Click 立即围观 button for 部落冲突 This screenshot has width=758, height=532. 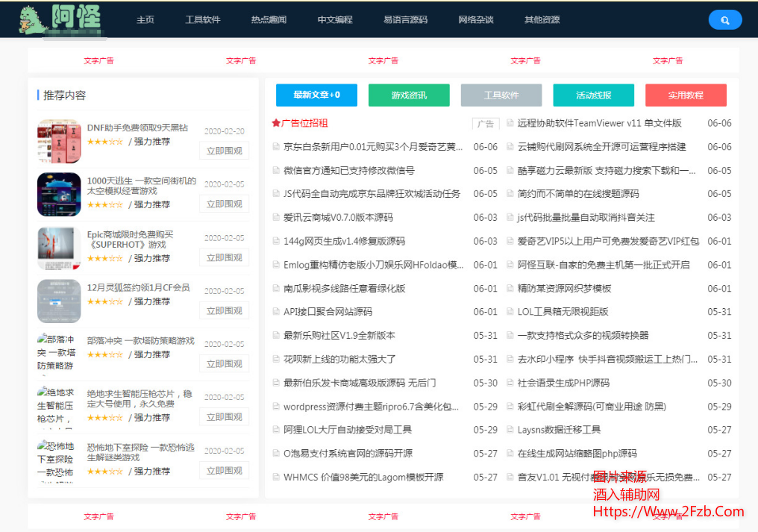(224, 364)
